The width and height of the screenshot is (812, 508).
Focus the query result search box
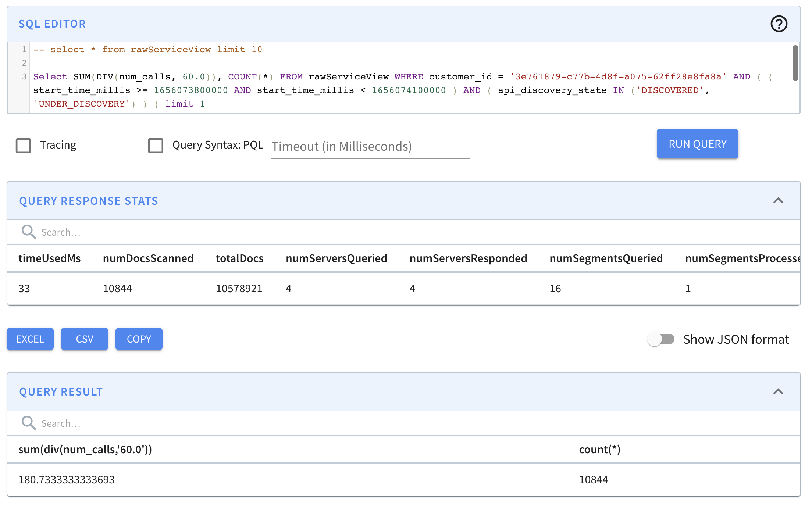pyautogui.click(x=221, y=423)
